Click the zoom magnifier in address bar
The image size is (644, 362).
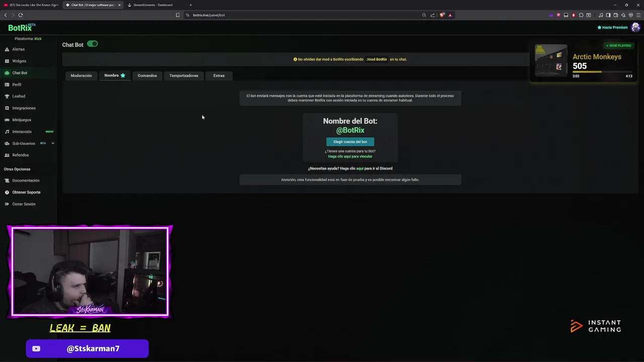pos(424,15)
